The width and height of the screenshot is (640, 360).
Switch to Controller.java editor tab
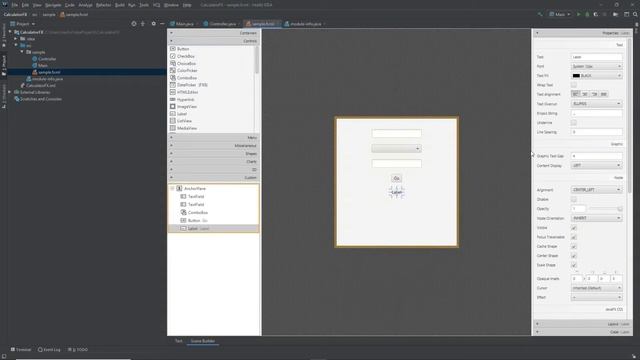tap(221, 24)
